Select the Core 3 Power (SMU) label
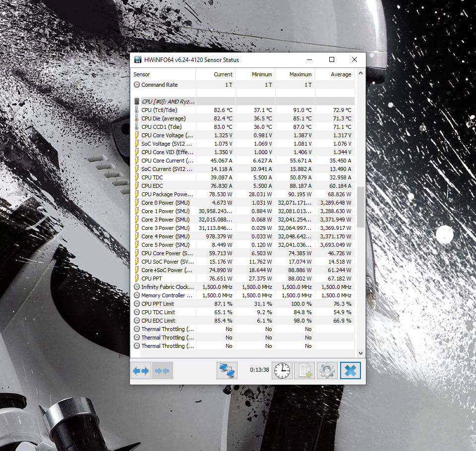476x451 pixels. click(x=166, y=228)
